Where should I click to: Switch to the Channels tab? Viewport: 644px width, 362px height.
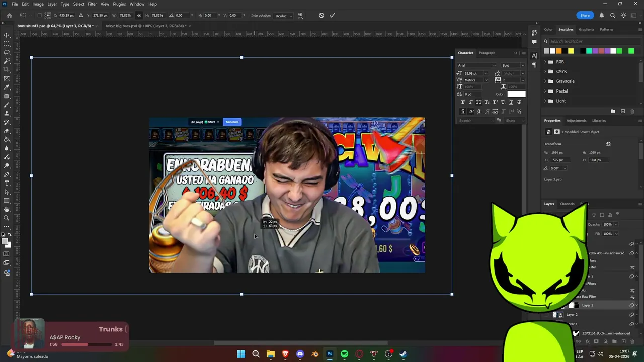click(567, 204)
